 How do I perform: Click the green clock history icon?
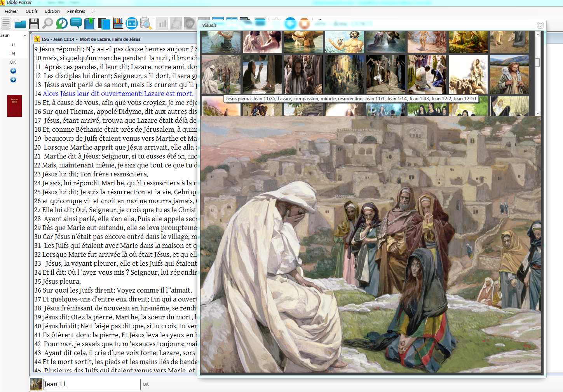62,23
